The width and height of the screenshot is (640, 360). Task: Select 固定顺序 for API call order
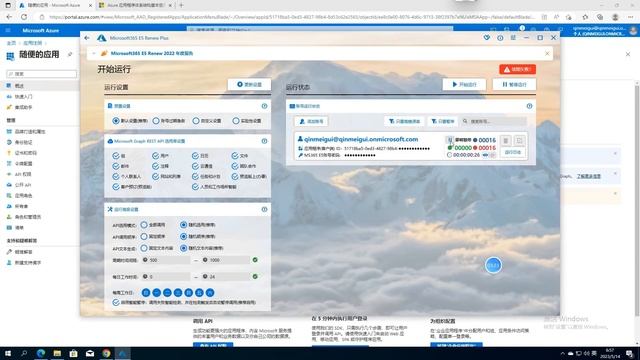tap(144, 236)
